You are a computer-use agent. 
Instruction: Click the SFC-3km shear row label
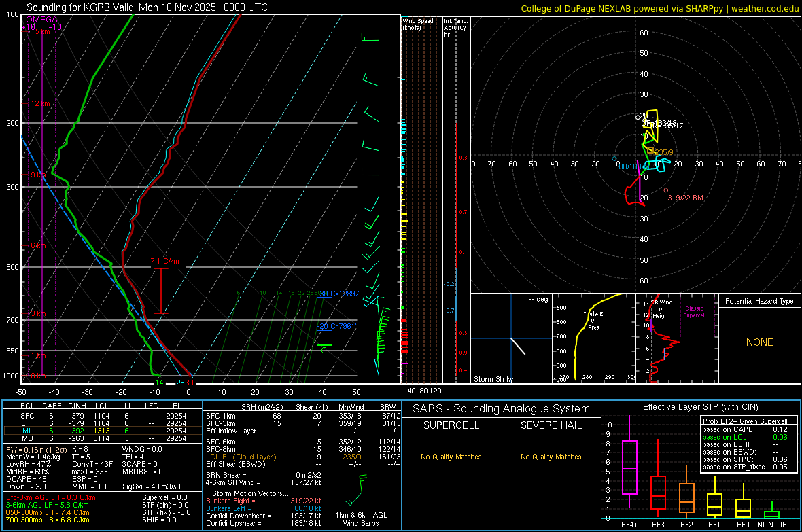pos(221,423)
